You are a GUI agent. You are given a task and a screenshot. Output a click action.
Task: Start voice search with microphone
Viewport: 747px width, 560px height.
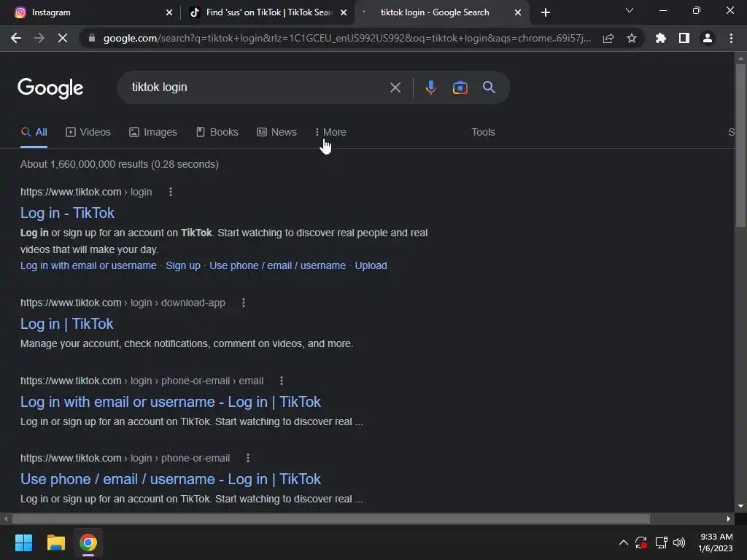tap(430, 87)
